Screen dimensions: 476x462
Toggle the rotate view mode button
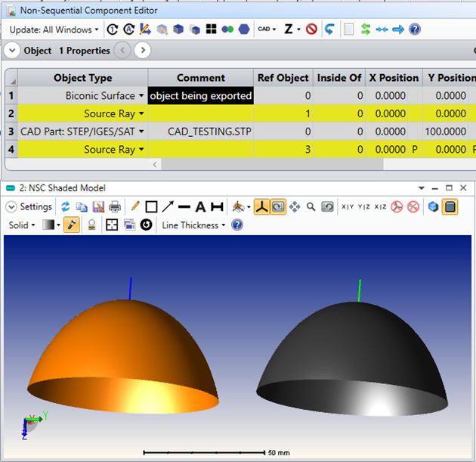278,207
